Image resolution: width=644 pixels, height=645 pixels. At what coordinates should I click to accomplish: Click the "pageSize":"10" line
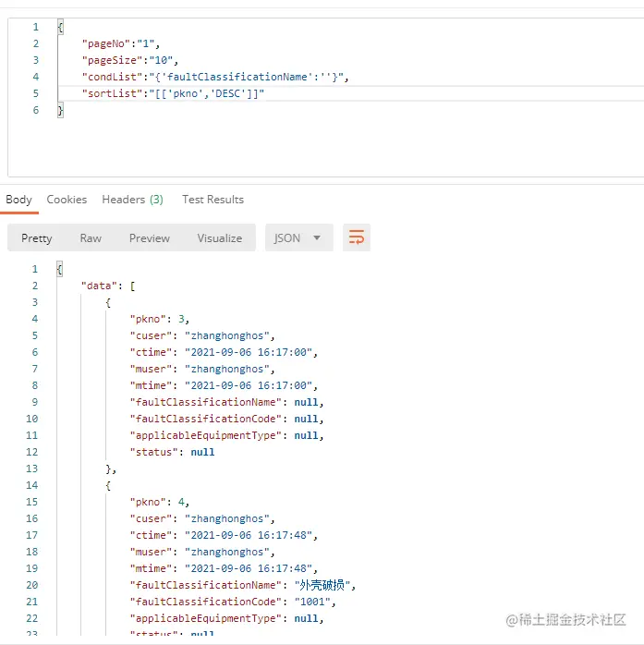click(x=130, y=60)
